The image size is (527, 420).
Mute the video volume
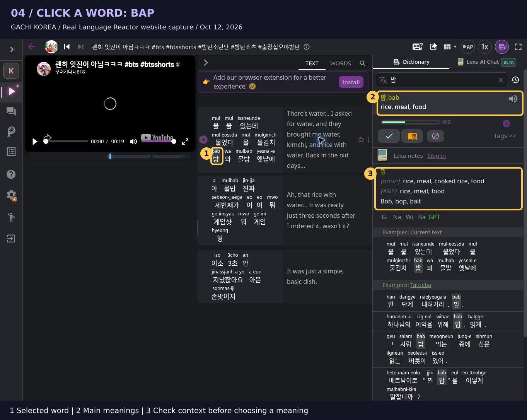133,142
